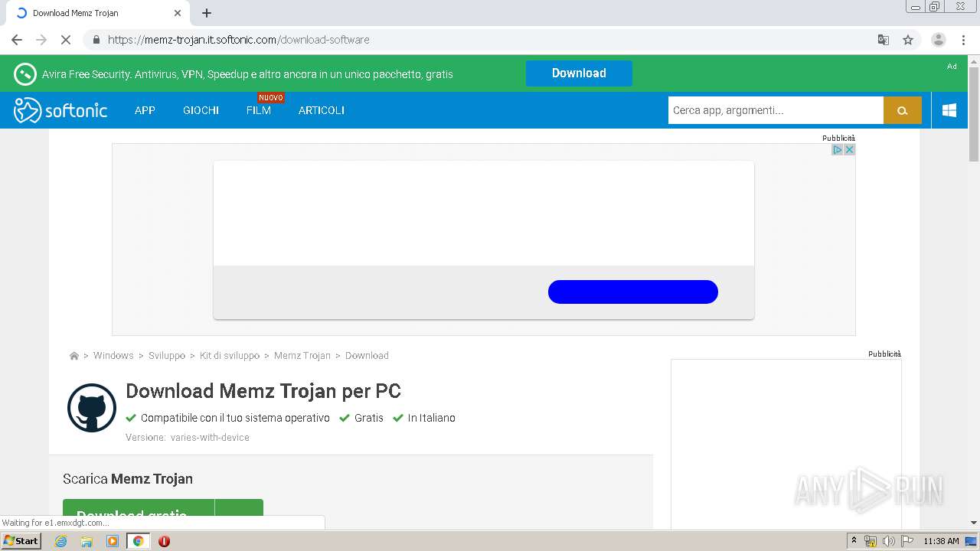Bookmark this page with star

pyautogui.click(x=908, y=40)
